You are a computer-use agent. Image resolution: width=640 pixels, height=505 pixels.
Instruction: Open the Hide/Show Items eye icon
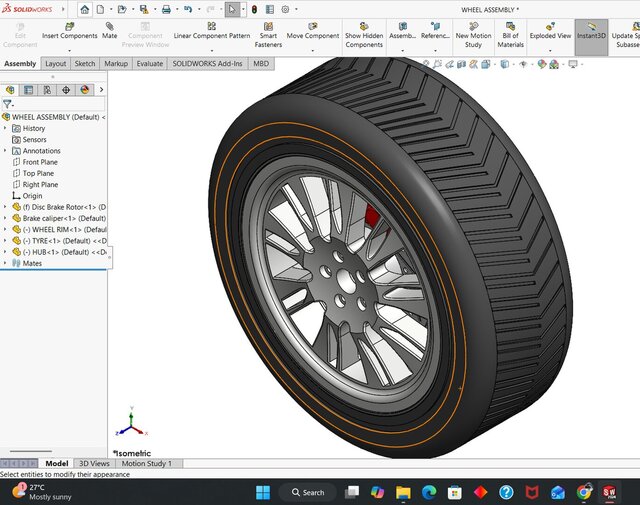click(523, 64)
